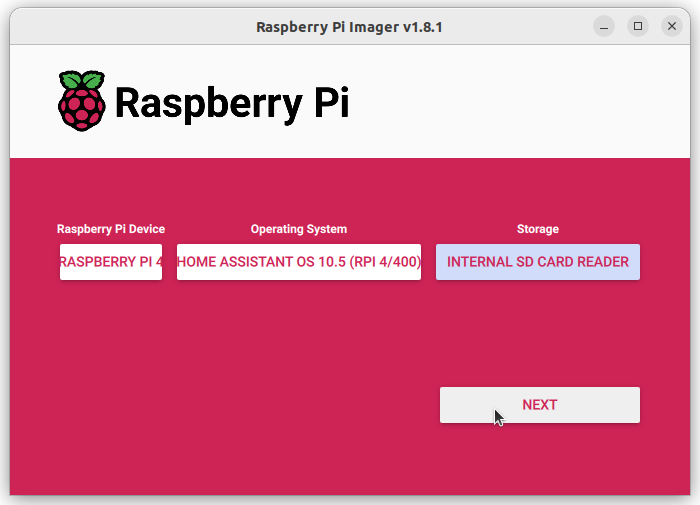The width and height of the screenshot is (700, 505).
Task: Click the Raspberry Pi logo icon
Action: pyautogui.click(x=82, y=101)
